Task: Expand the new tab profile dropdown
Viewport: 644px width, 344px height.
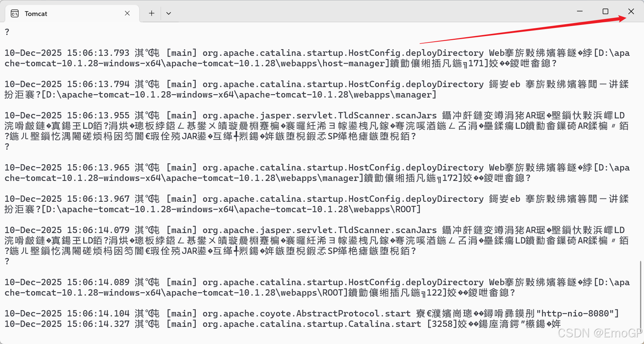Action: tap(169, 13)
